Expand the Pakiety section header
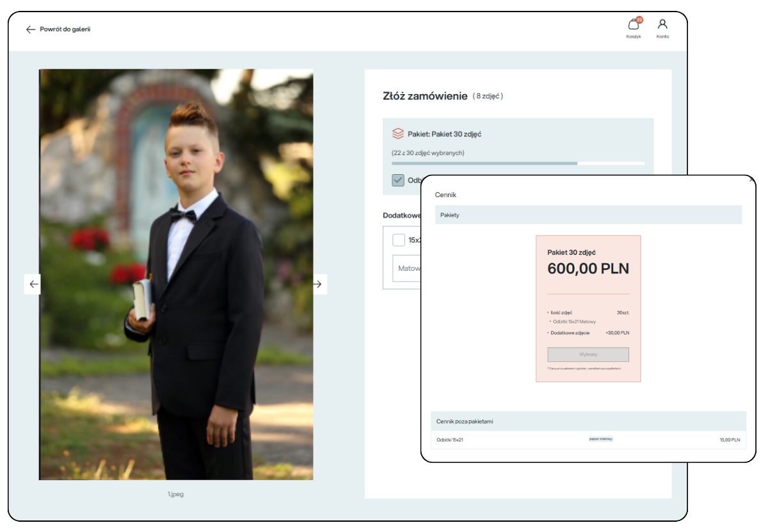 coord(588,215)
